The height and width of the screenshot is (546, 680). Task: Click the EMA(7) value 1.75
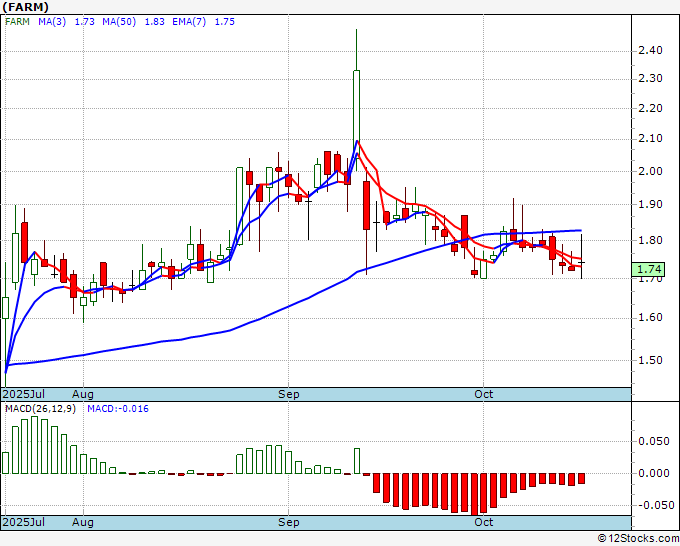[x=225, y=22]
